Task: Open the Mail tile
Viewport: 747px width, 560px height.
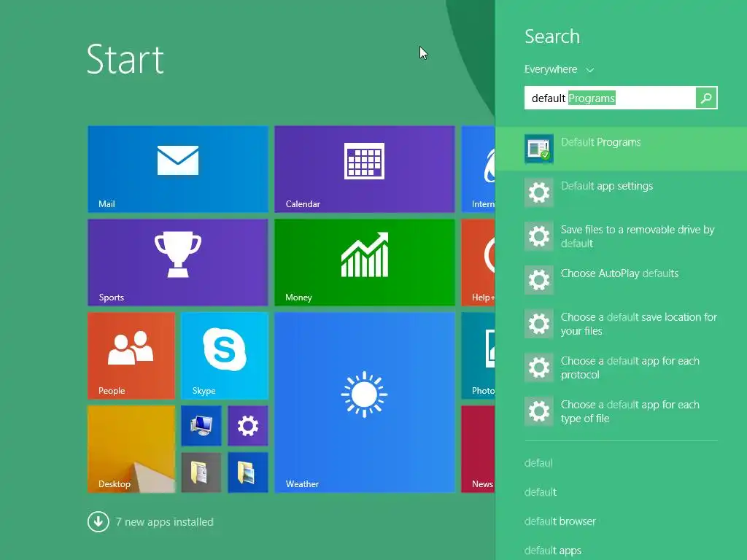Action: pos(178,168)
